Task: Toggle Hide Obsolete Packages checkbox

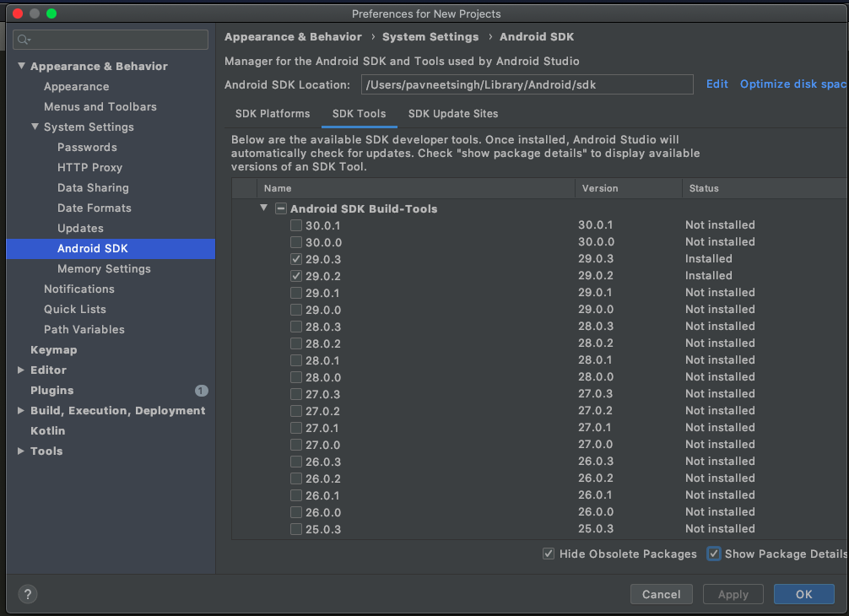Action: coord(549,554)
